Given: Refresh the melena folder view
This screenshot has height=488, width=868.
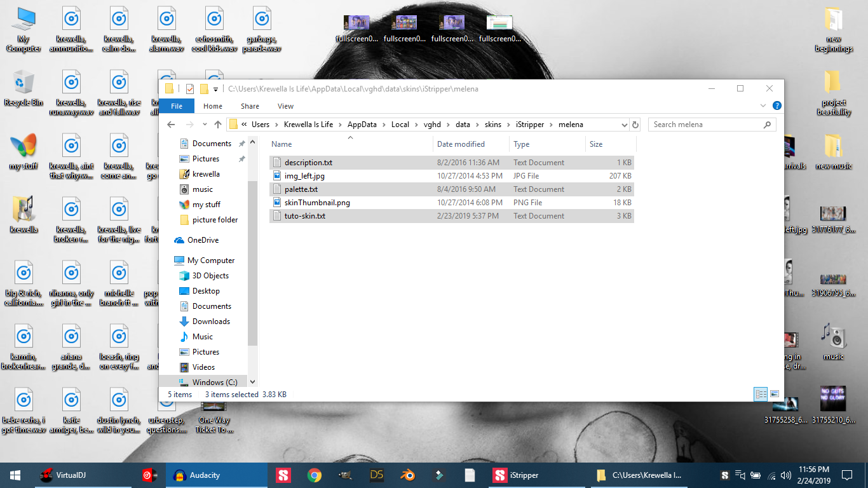Looking at the screenshot, I should 635,125.
